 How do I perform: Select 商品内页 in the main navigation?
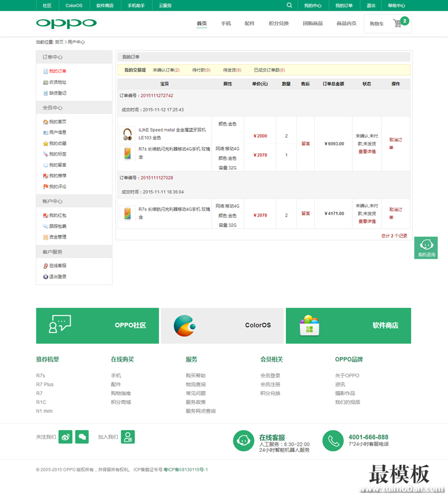347,24
